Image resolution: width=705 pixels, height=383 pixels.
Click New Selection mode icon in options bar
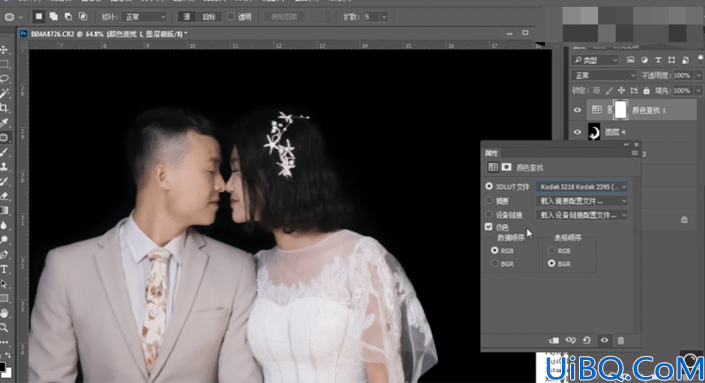pos(39,17)
